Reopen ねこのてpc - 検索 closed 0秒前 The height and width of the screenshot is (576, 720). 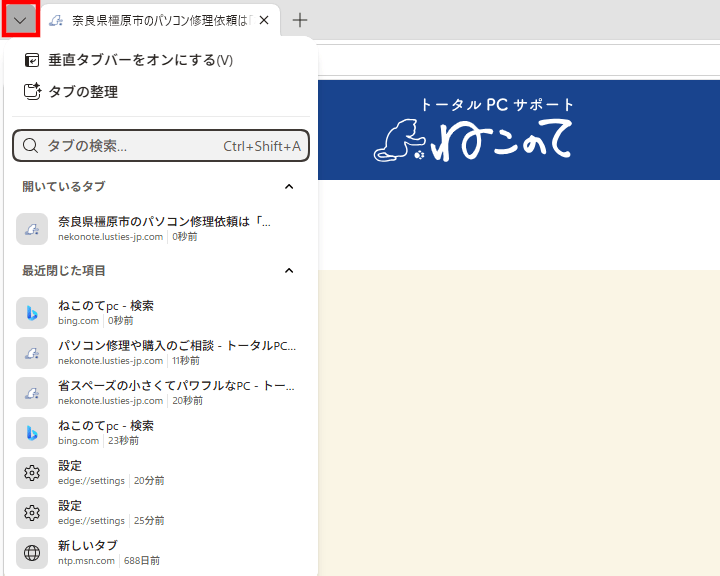[161, 313]
